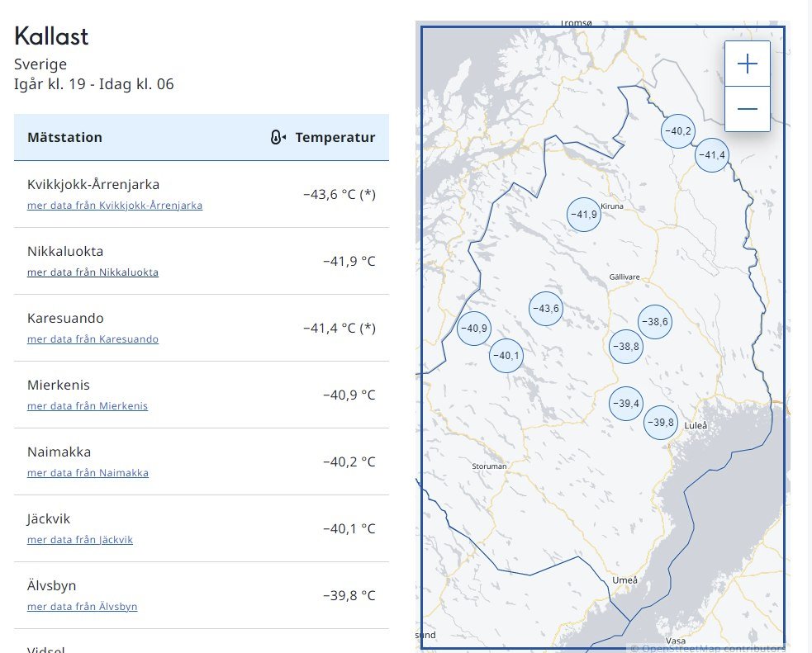Open mer data från Kvikkjokk-Årrenjarka link
This screenshot has width=812, height=653.
coord(115,206)
